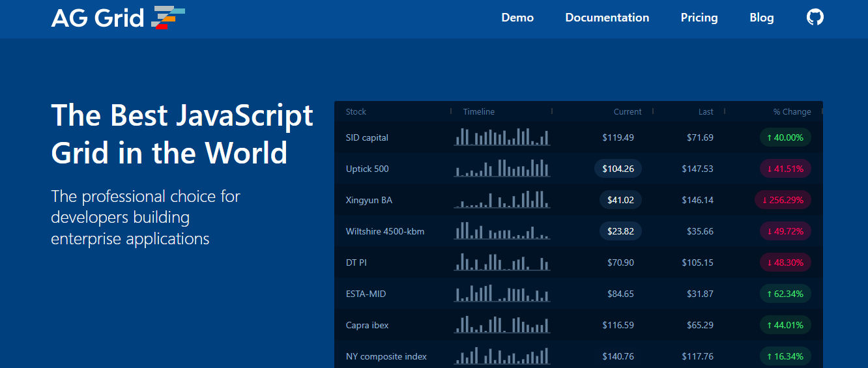Viewport: 868px width, 368px height.
Task: Open the GitHub icon link
Action: [x=815, y=18]
